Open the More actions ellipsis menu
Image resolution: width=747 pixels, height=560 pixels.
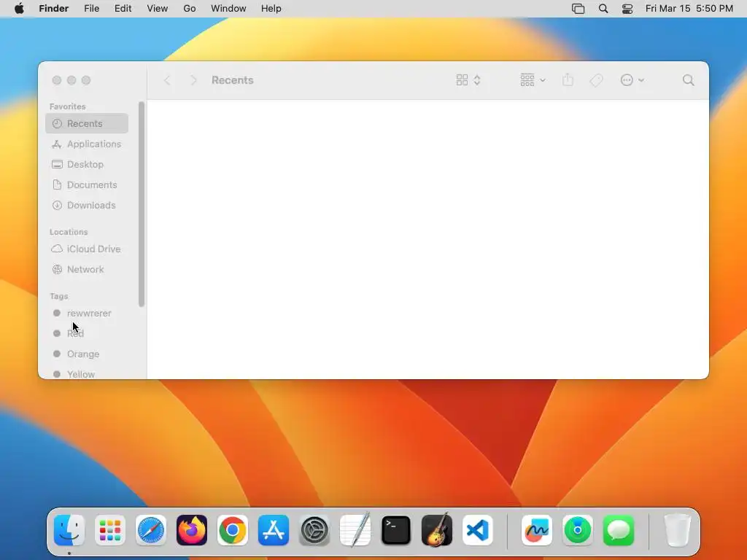632,80
